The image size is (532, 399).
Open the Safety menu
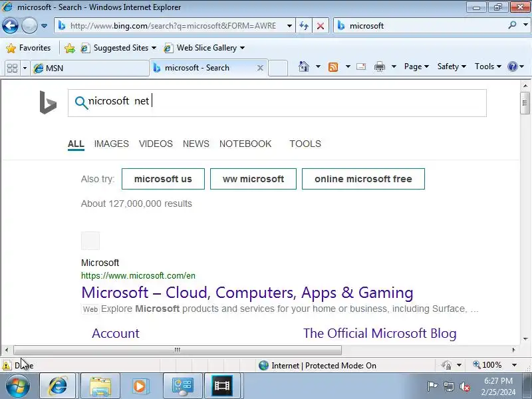tap(452, 66)
